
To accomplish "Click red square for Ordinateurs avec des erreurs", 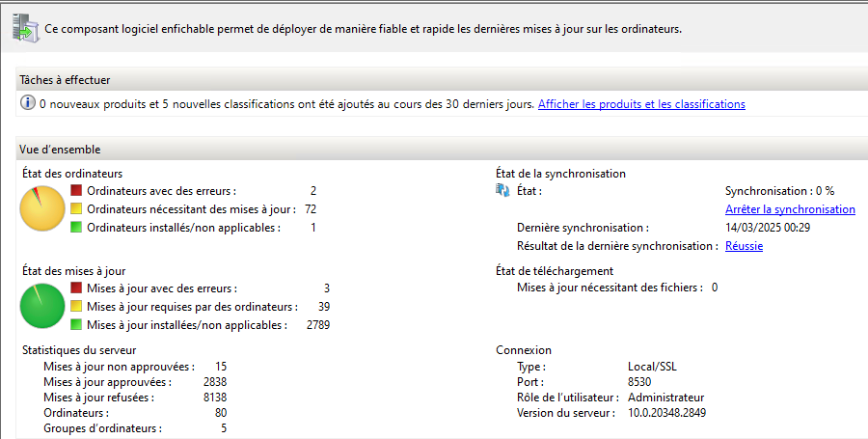I will coord(77,191).
